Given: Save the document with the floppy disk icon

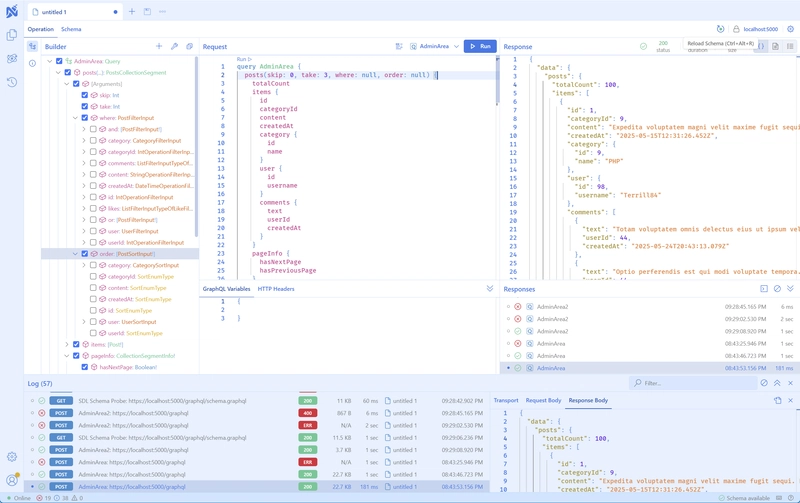Looking at the screenshot, I should pos(147,11).
